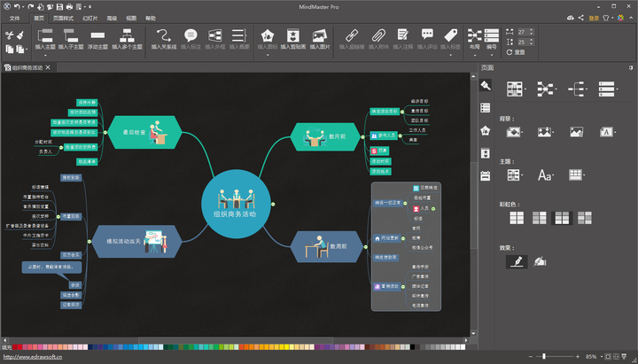Click the 重置 reset button
Image resolution: width=638 pixels, height=364 pixels.
pyautogui.click(x=516, y=52)
